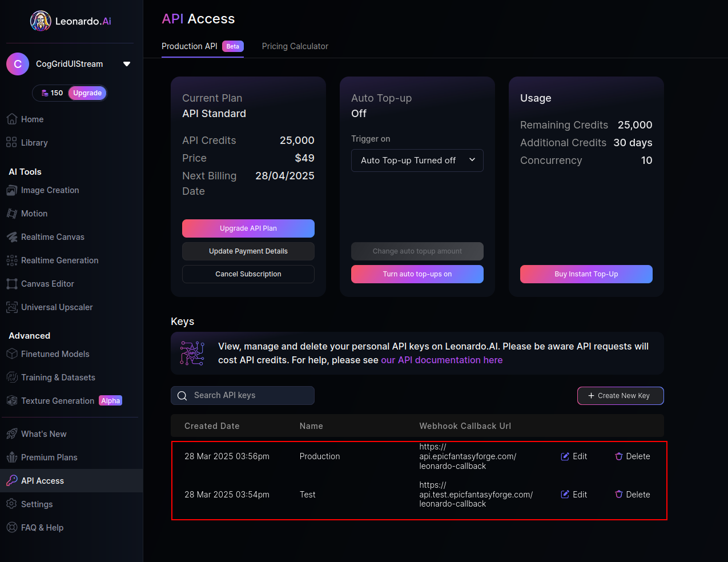
Task: Open our API documentation here link
Action: point(442,360)
